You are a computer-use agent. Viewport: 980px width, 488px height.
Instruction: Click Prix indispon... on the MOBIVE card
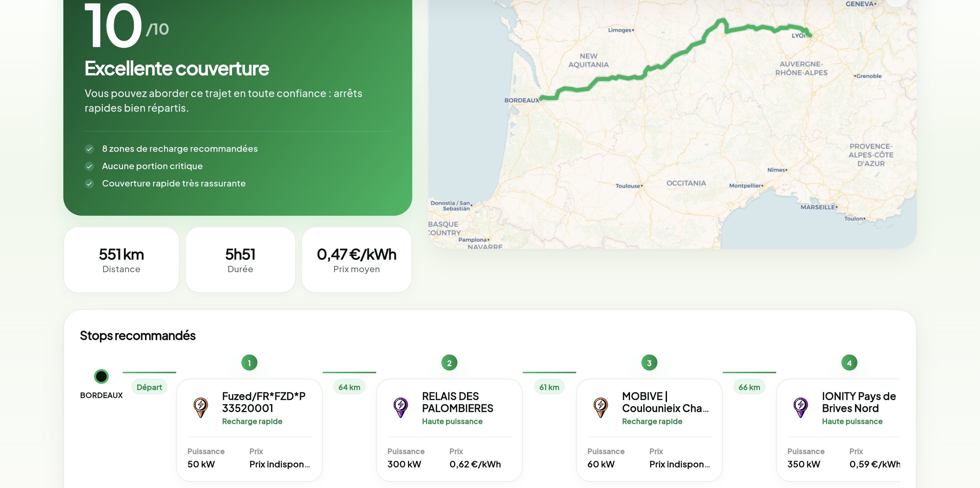point(680,464)
